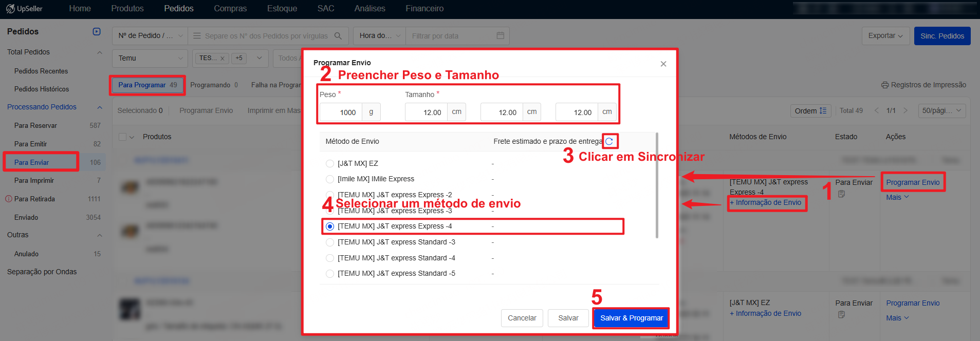Image resolution: width=980 pixels, height=341 pixels.
Task: Open the Nº de Pedido dropdown
Action: (150, 36)
